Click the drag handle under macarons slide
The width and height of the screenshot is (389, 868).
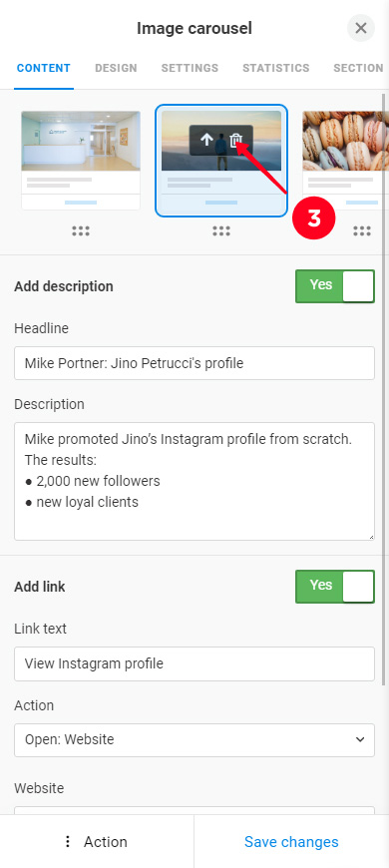click(362, 231)
